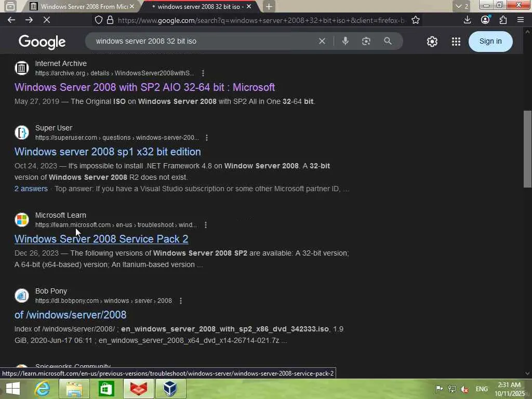This screenshot has width=532, height=399.
Task: Switch input language via ENG indicator
Action: point(482,389)
